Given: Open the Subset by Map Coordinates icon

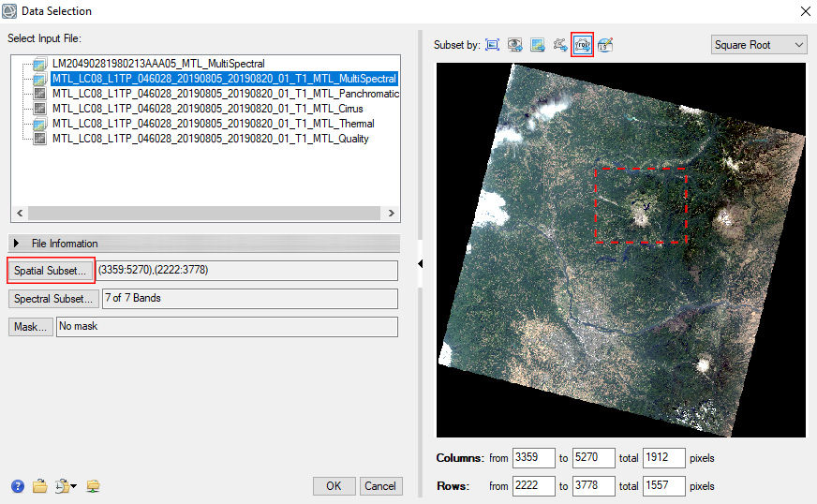Looking at the screenshot, I should [605, 45].
